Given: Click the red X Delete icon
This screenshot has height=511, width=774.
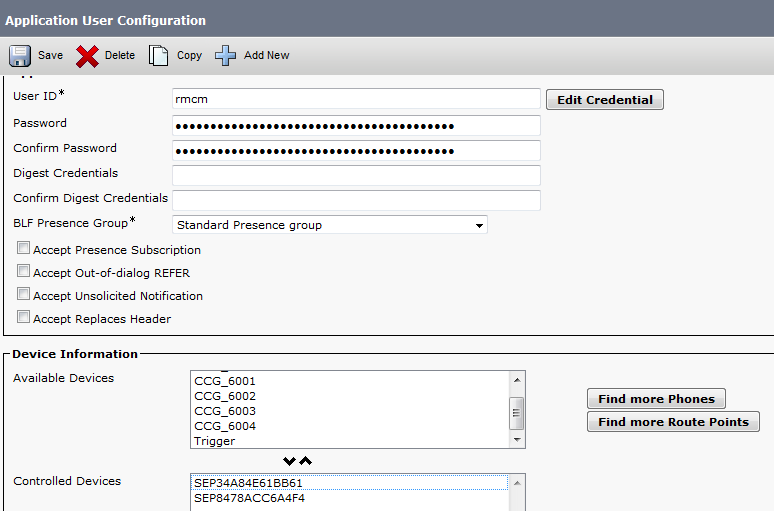Looking at the screenshot, I should tap(88, 55).
